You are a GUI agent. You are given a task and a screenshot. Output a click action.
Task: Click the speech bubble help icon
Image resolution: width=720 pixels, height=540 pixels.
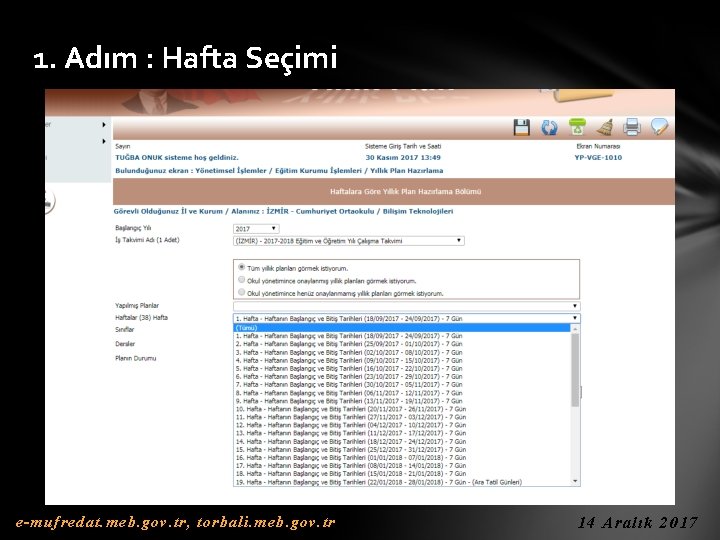pos(659,127)
